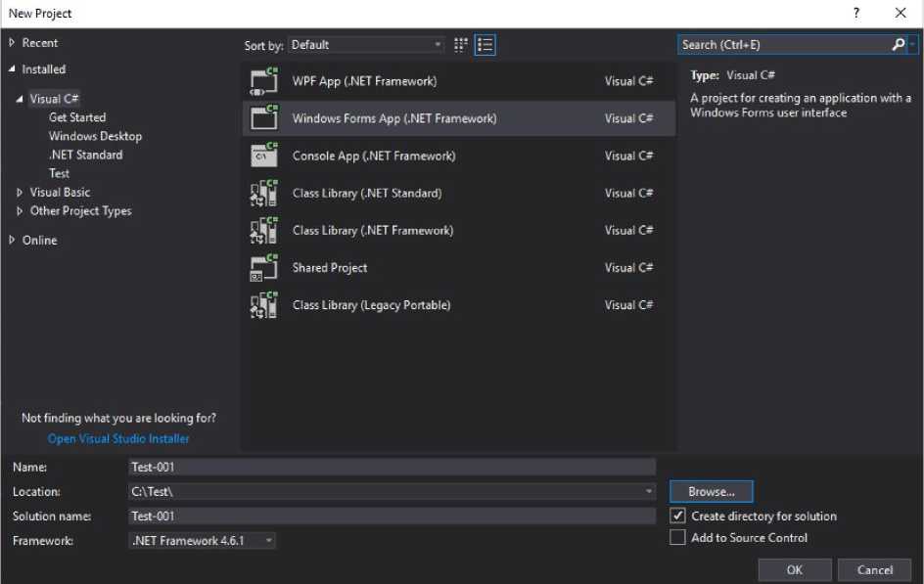Open Visual Studio Installer link

[118, 439]
